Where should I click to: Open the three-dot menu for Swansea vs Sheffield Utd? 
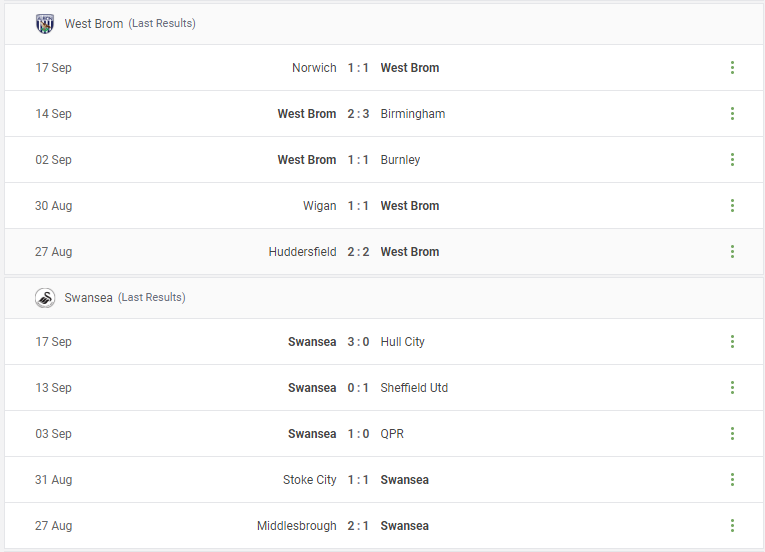(732, 388)
